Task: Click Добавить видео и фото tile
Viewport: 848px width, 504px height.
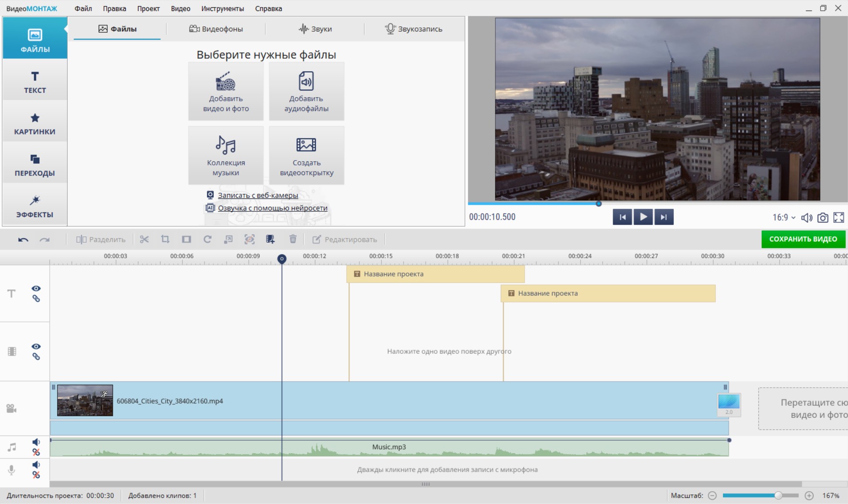Action: coord(226,92)
